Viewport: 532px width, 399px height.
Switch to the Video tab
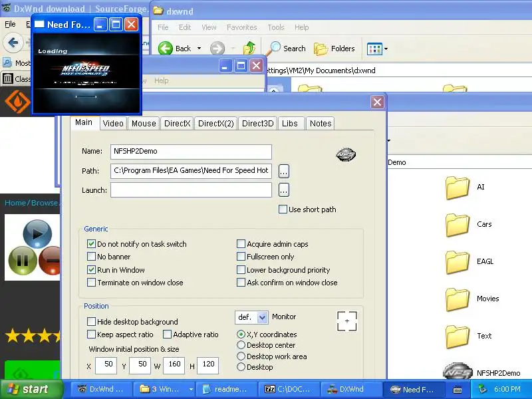[x=113, y=124]
